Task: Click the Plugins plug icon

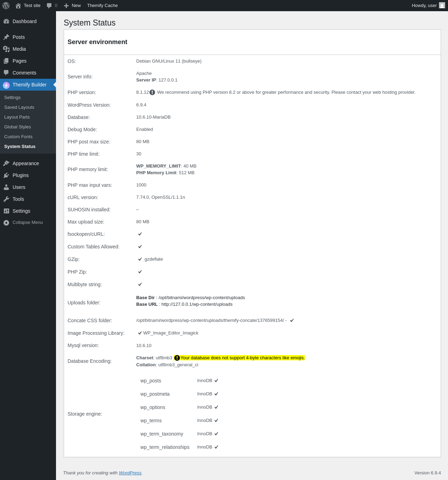Action: click(6, 175)
